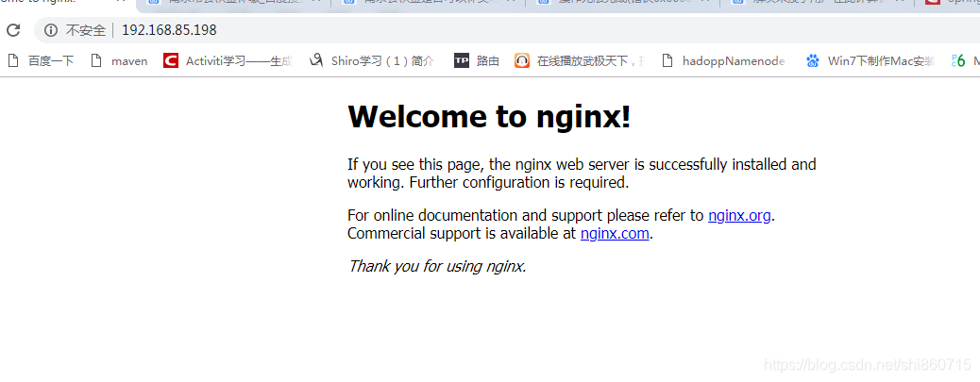Click the 'Thank you for using nginx.' text

pos(437,267)
